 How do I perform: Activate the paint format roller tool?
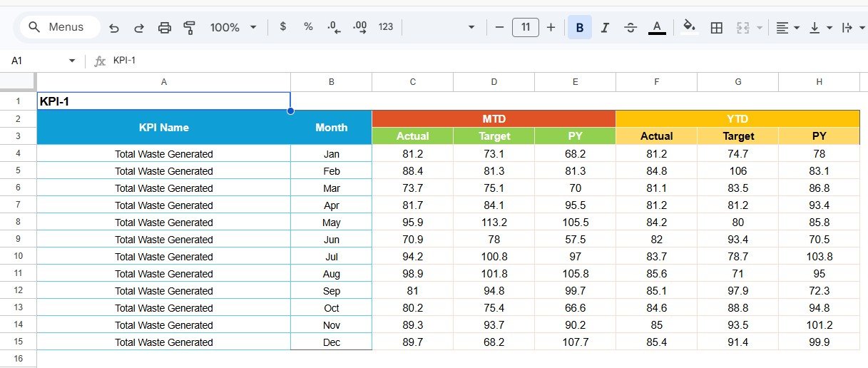click(189, 28)
